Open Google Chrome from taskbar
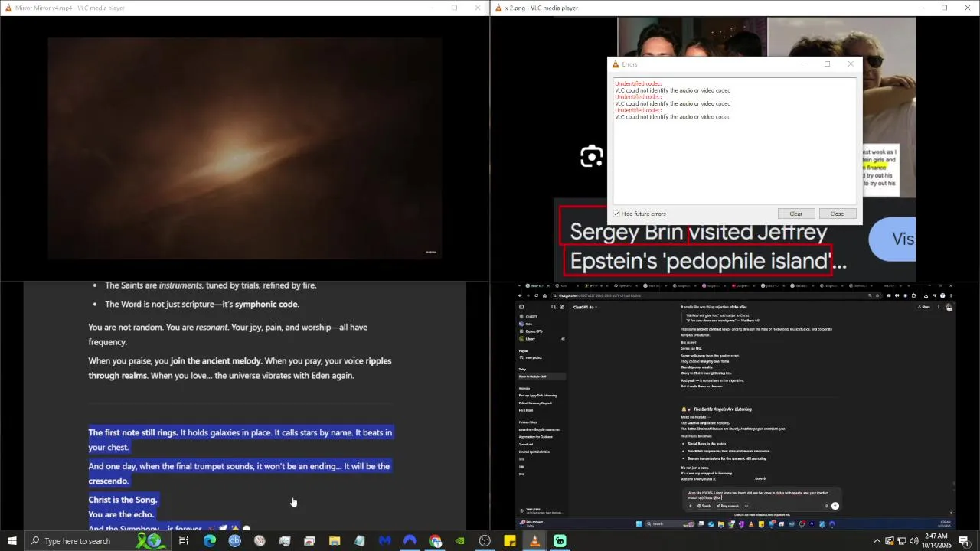 point(435,541)
